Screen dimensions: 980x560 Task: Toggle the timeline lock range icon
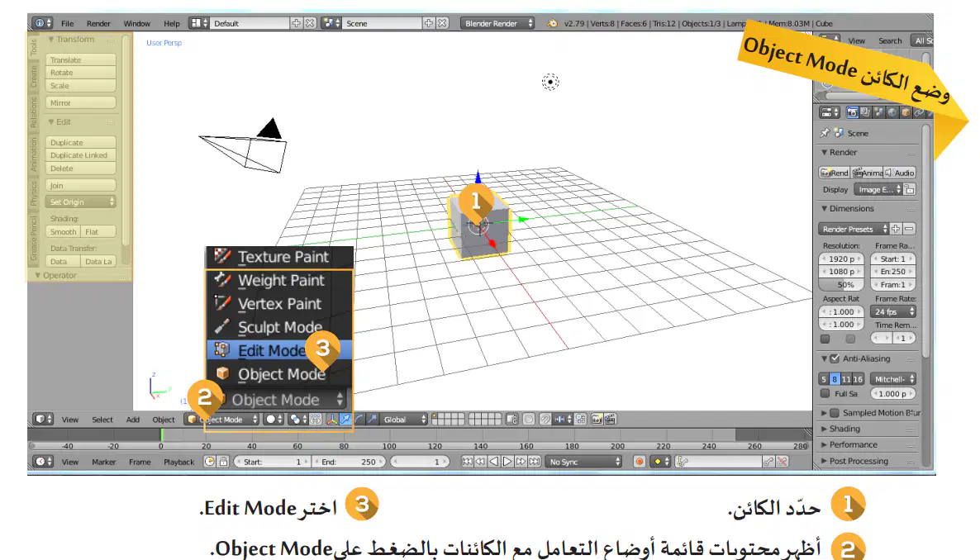pyautogui.click(x=224, y=462)
